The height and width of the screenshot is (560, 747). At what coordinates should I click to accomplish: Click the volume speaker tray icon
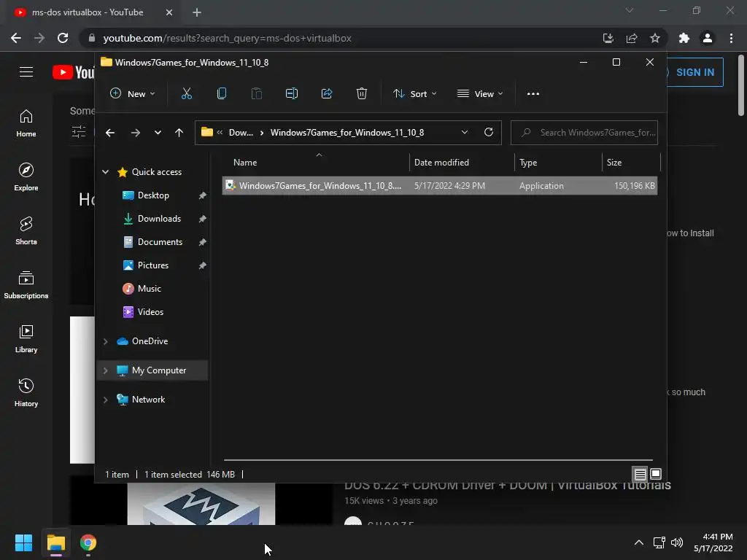click(677, 542)
